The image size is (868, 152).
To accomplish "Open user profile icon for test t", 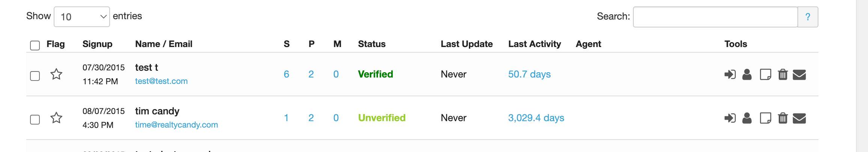I will tap(747, 74).
